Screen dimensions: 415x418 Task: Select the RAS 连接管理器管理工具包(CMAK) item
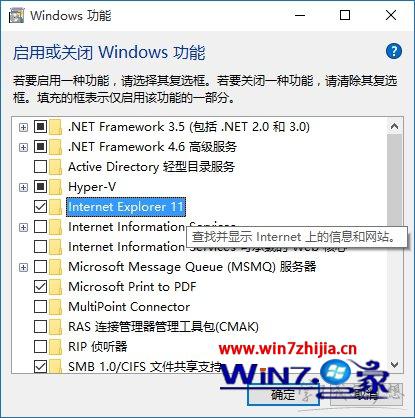tap(163, 327)
